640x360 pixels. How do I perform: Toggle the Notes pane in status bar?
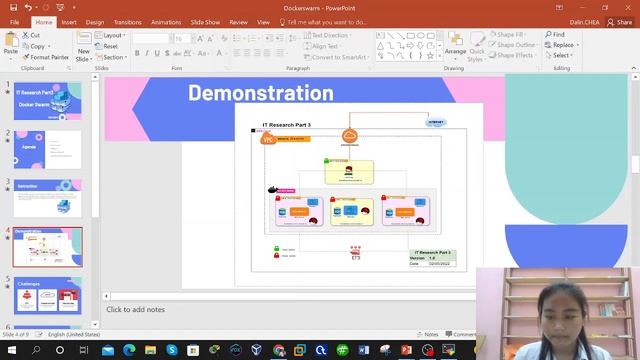[427, 334]
